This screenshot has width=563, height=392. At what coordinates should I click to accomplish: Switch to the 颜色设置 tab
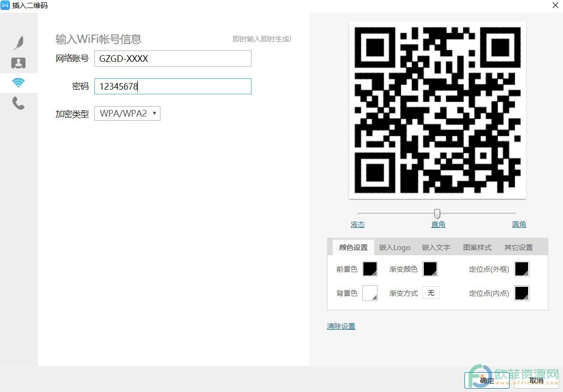pos(353,247)
